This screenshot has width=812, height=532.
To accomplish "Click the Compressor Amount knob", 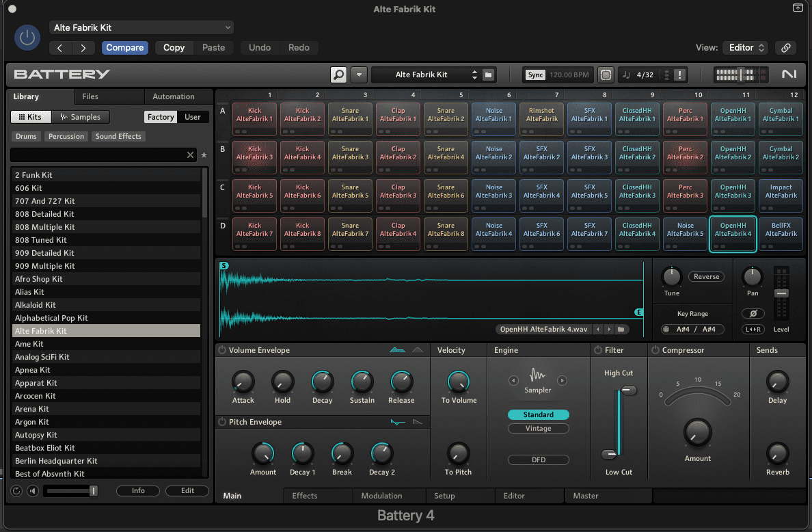I will pyautogui.click(x=698, y=433).
